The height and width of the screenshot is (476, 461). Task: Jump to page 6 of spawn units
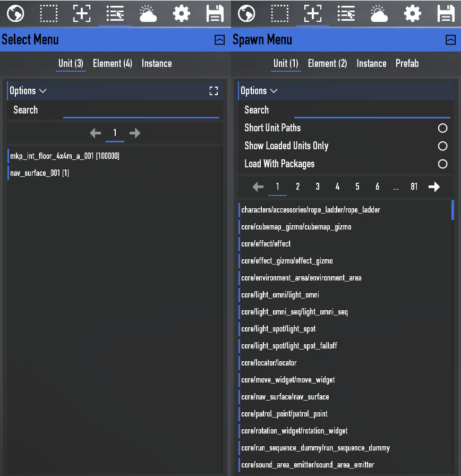pyautogui.click(x=377, y=186)
